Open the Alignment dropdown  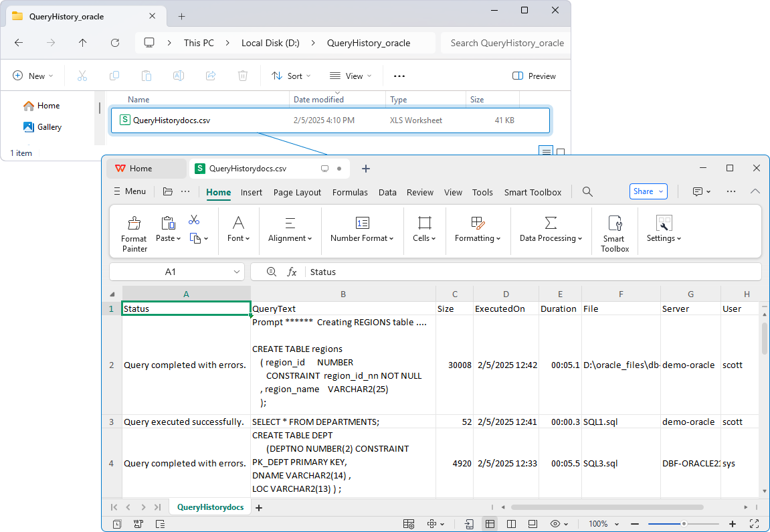coord(290,230)
